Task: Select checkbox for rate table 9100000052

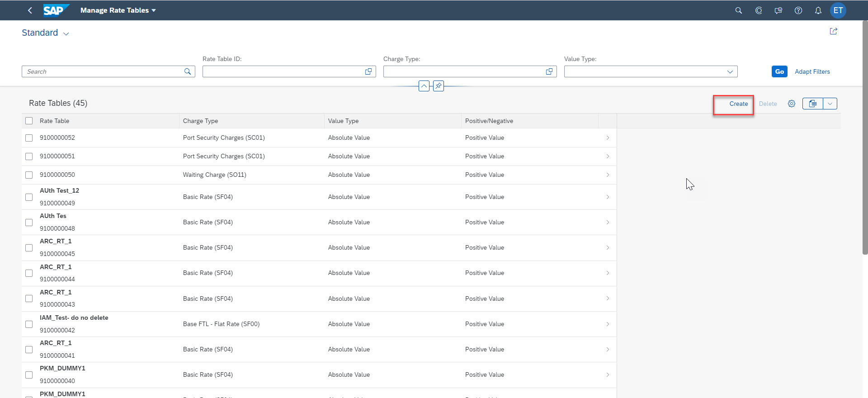Action: (x=29, y=138)
